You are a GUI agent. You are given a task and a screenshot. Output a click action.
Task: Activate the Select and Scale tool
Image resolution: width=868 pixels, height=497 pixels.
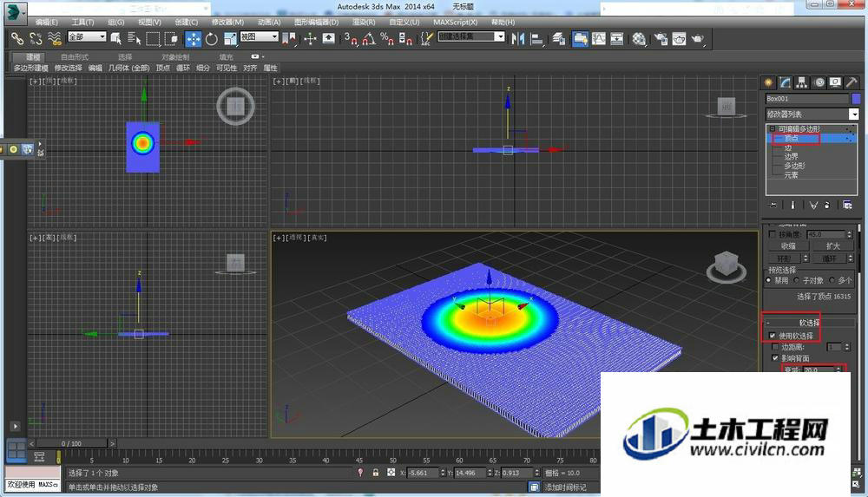(230, 39)
